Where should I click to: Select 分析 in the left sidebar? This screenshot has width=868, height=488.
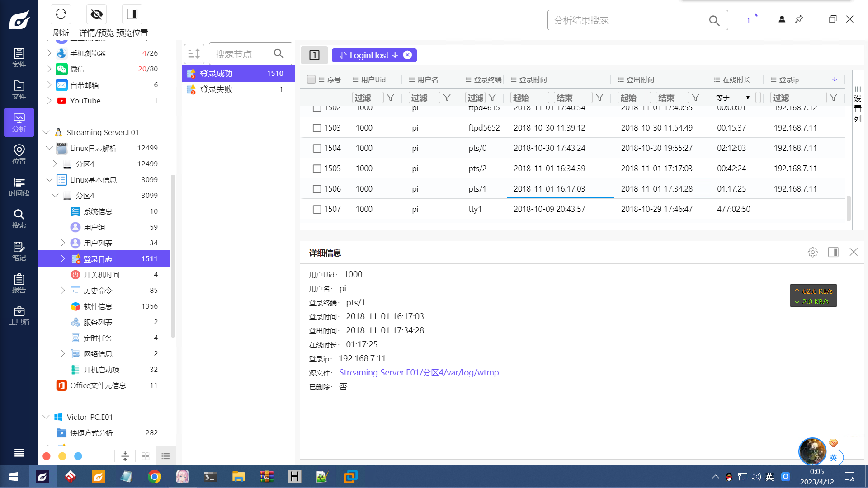[19, 122]
